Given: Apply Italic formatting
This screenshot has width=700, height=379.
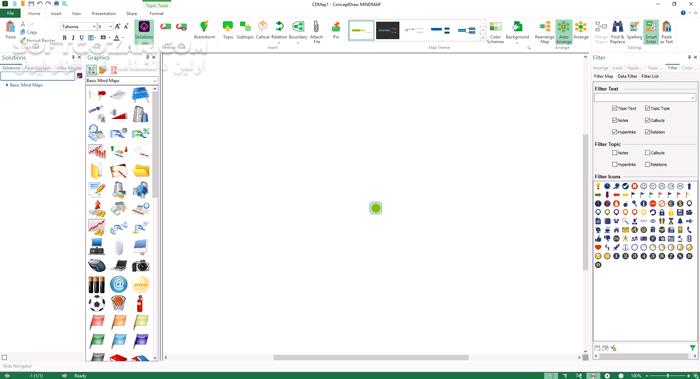Looking at the screenshot, I should [x=73, y=38].
